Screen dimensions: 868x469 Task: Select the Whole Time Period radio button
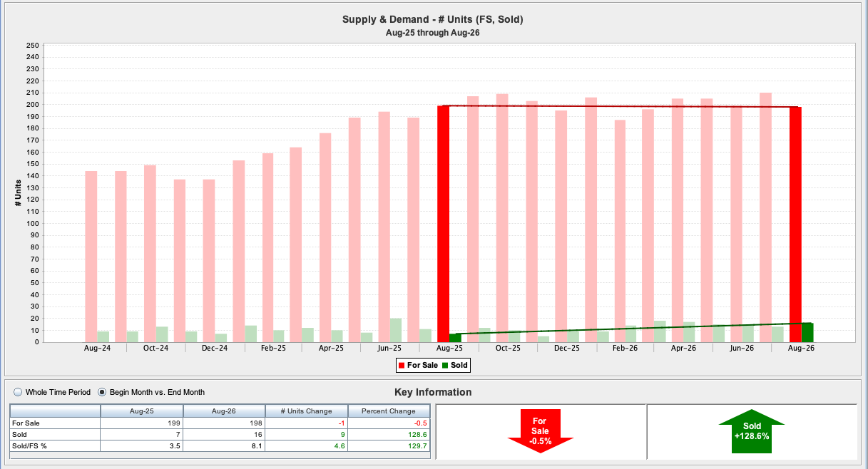18,392
